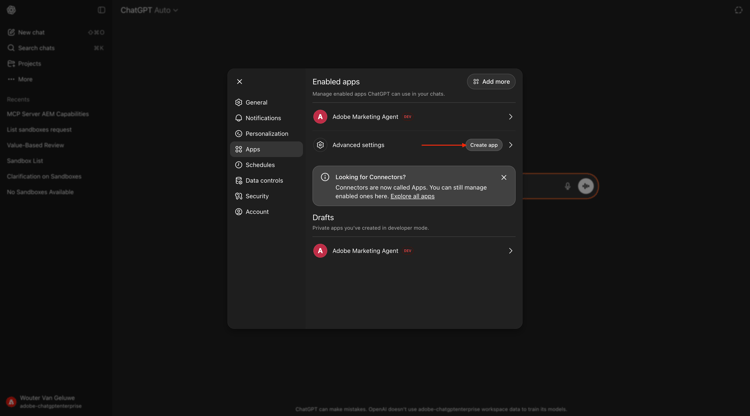Close the settings dialog with the X
This screenshot has width=750, height=416.
pyautogui.click(x=240, y=82)
